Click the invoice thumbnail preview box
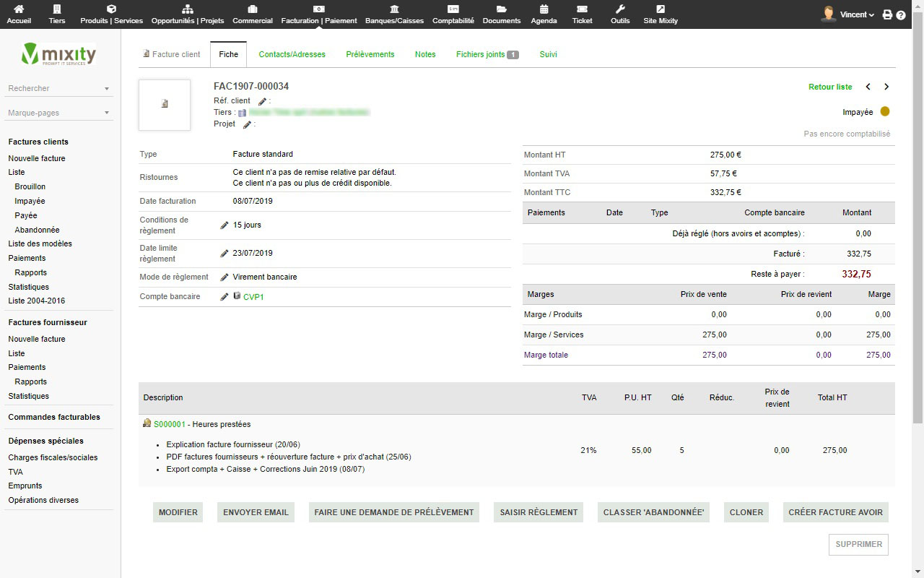This screenshot has width=924, height=578. (x=165, y=105)
